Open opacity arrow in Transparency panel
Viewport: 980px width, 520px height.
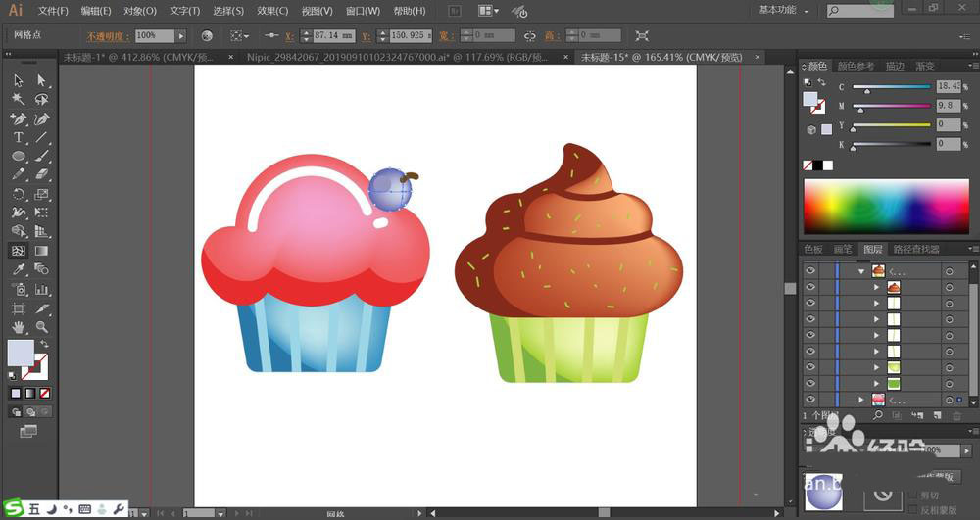click(967, 450)
